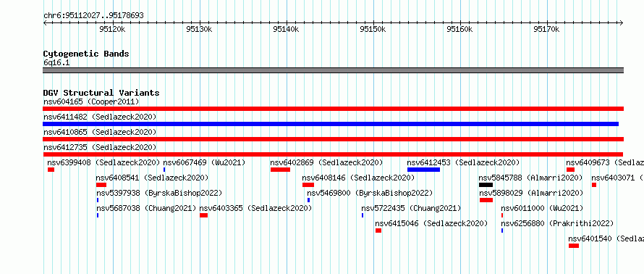Click the nsv6415046 red variant glyph

[378, 231]
